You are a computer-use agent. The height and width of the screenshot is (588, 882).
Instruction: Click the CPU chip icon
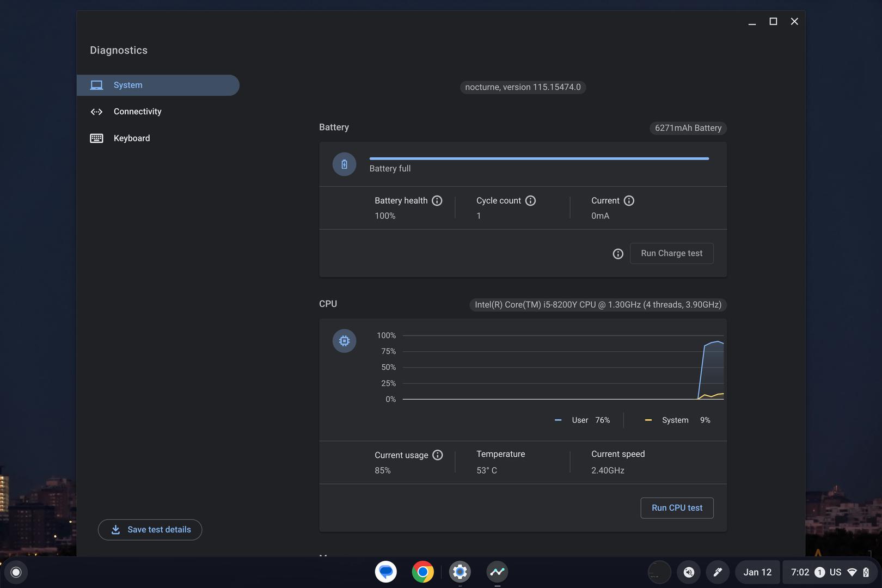coord(344,341)
